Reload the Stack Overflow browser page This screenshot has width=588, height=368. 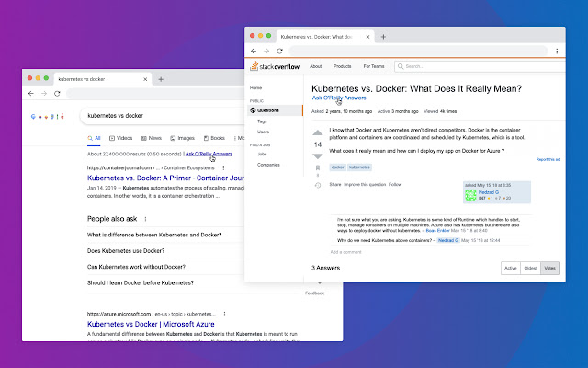click(x=281, y=51)
